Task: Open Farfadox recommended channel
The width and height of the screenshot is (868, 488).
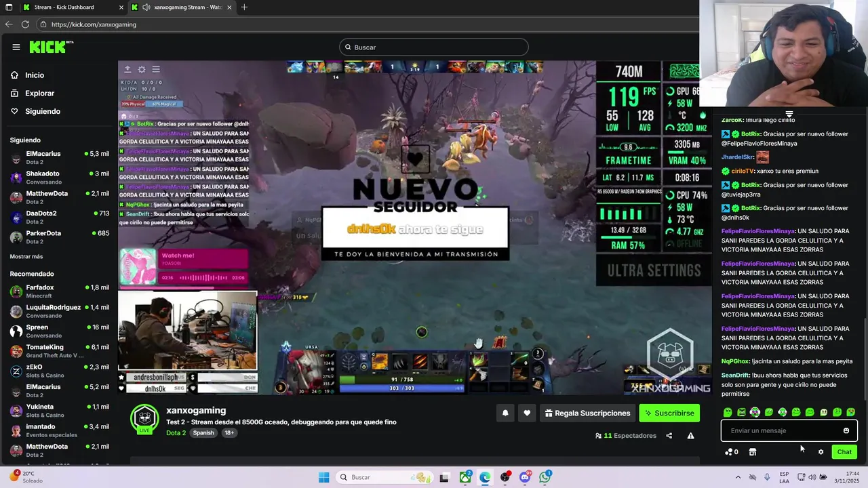Action: [60, 291]
